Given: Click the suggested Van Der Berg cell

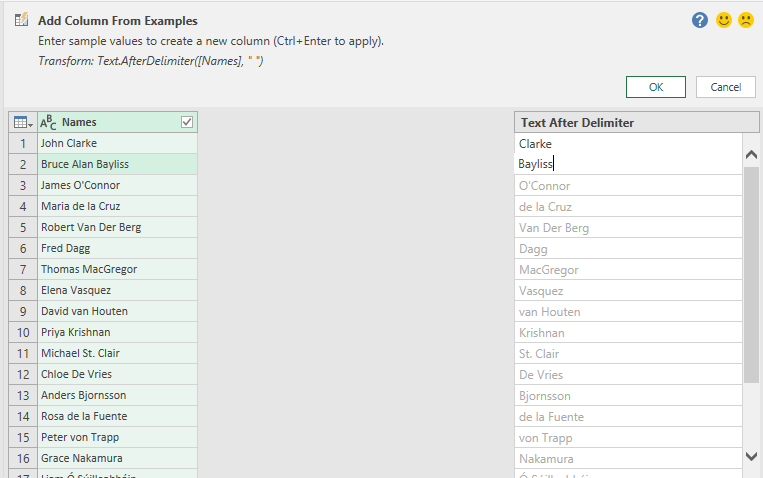Looking at the screenshot, I should point(628,227).
